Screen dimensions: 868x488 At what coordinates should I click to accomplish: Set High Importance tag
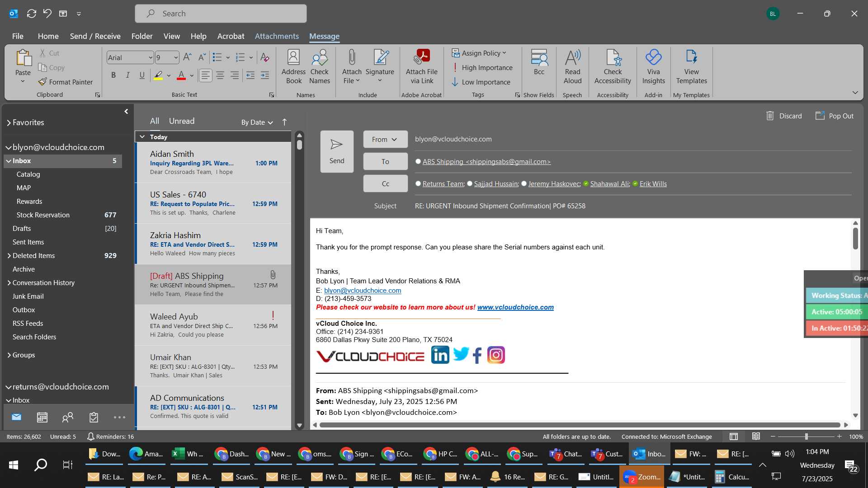point(482,67)
